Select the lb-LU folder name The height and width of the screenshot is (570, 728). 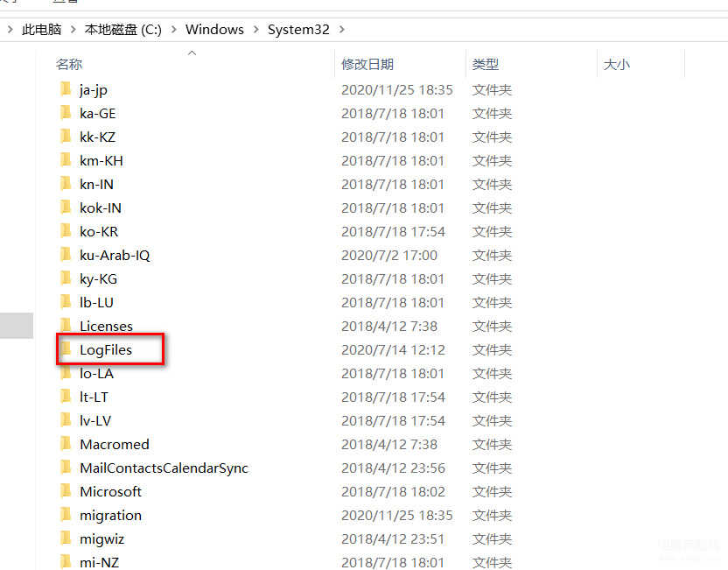click(x=96, y=302)
